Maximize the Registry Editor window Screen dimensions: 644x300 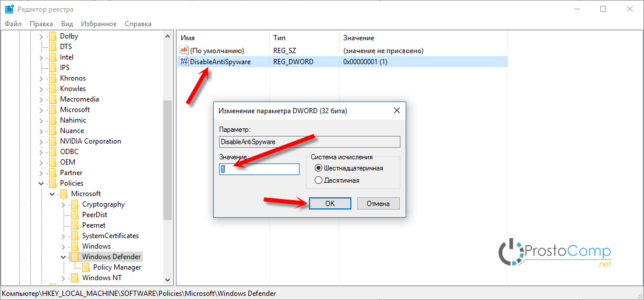(x=603, y=9)
